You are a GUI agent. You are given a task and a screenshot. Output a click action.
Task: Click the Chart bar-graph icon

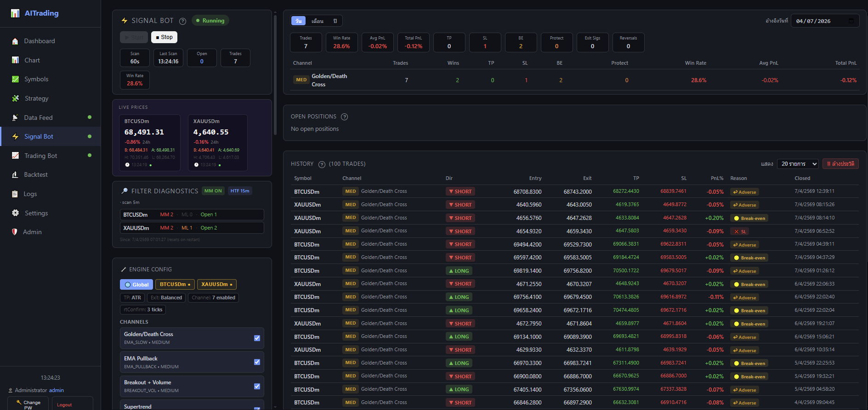15,60
